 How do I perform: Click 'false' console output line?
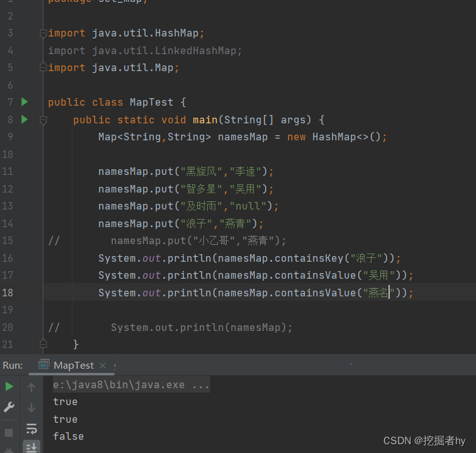click(x=68, y=436)
